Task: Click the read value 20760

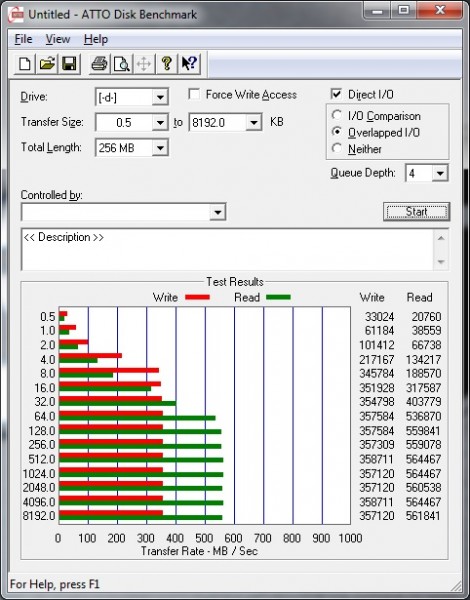Action: click(426, 317)
